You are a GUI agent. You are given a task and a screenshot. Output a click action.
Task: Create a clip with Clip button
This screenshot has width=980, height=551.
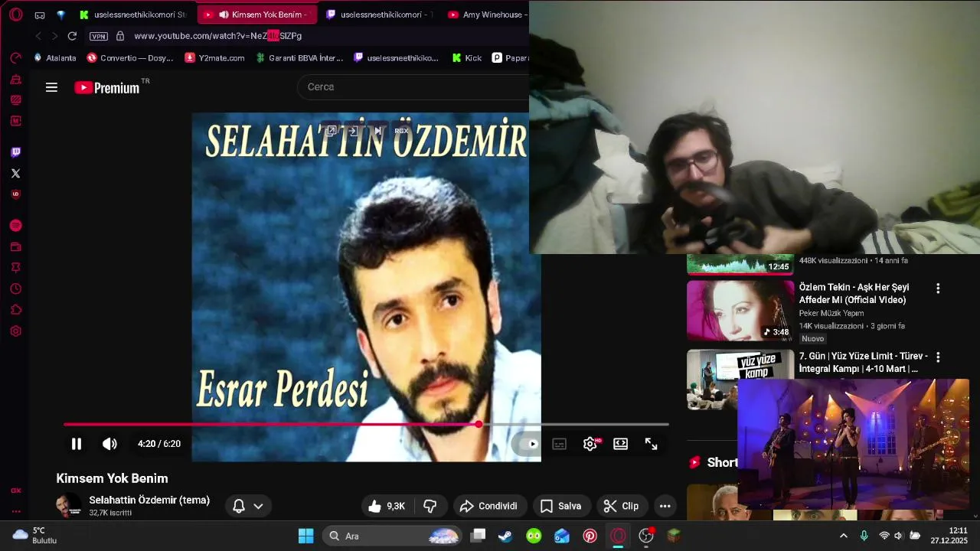click(621, 506)
